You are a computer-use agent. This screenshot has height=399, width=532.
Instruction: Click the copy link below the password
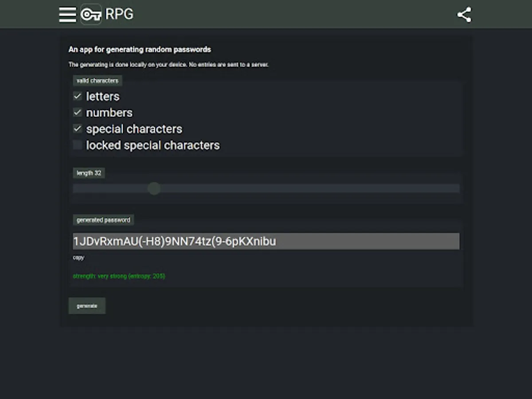click(x=78, y=258)
